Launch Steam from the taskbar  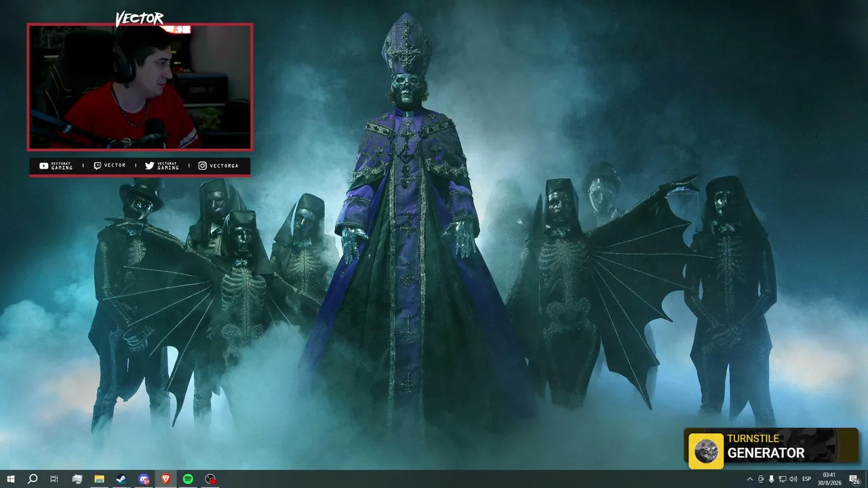[x=121, y=479]
